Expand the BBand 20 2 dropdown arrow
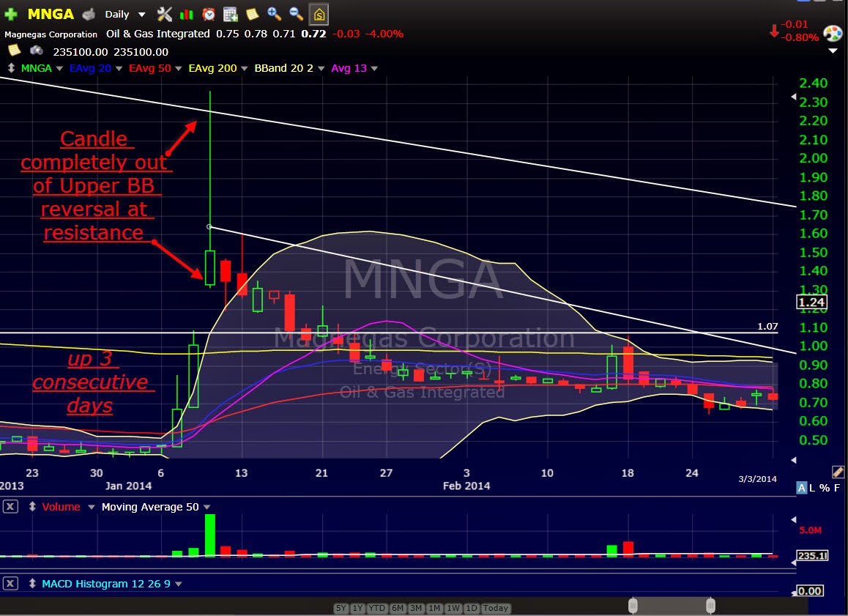Viewport: 848px width, 616px height. [321, 69]
